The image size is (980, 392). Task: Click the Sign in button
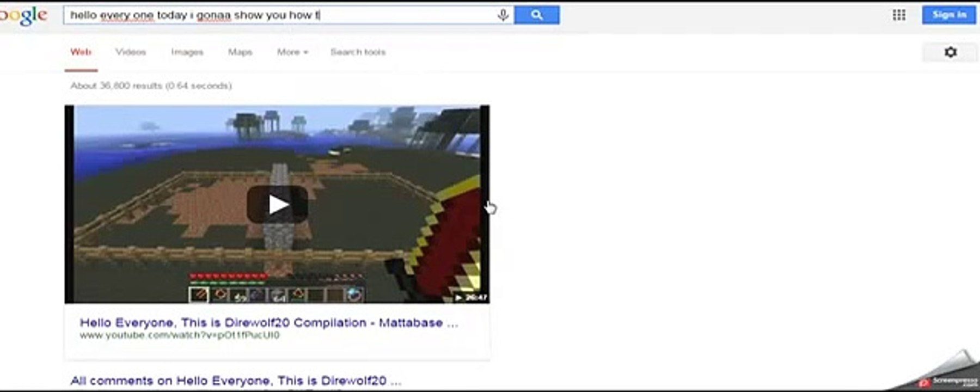click(x=949, y=15)
